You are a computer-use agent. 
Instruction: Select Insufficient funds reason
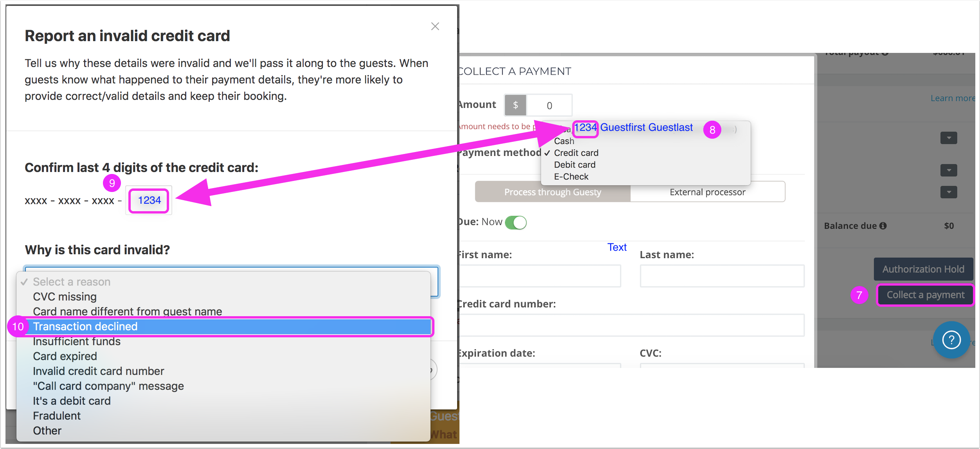click(x=224, y=341)
